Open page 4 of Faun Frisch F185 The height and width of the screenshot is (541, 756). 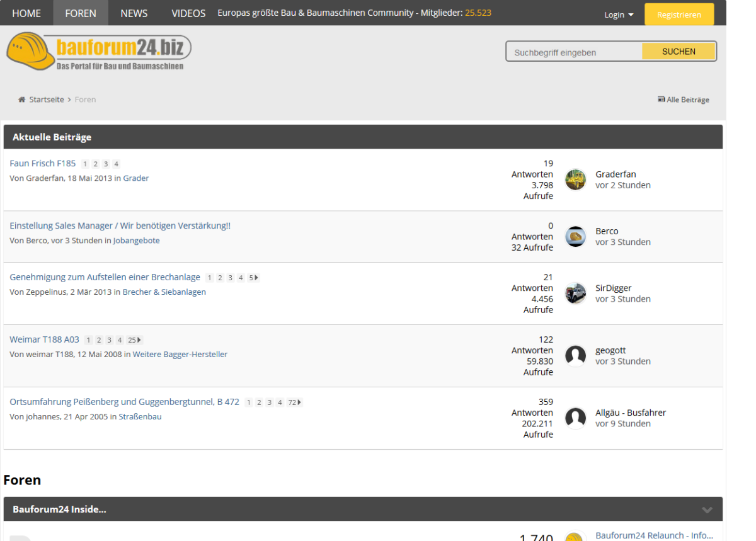tap(116, 164)
